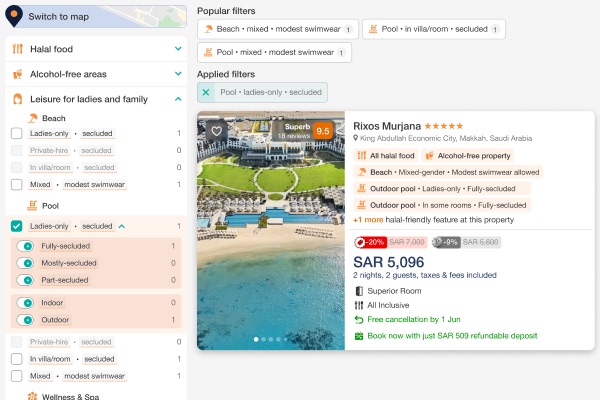Click Free cancellation by 1 Jun text
Image resolution: width=600 pixels, height=400 pixels.
414,319
